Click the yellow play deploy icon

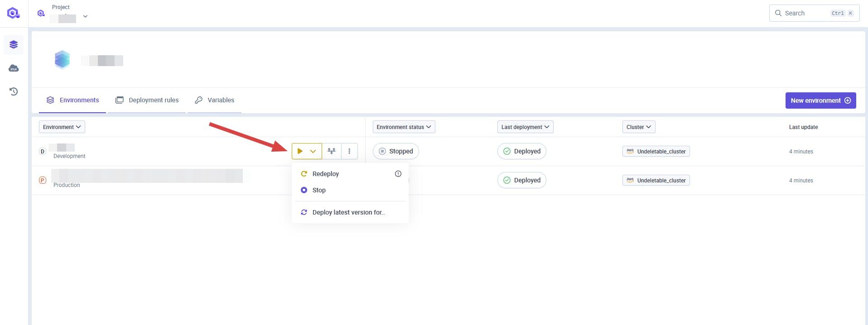300,151
